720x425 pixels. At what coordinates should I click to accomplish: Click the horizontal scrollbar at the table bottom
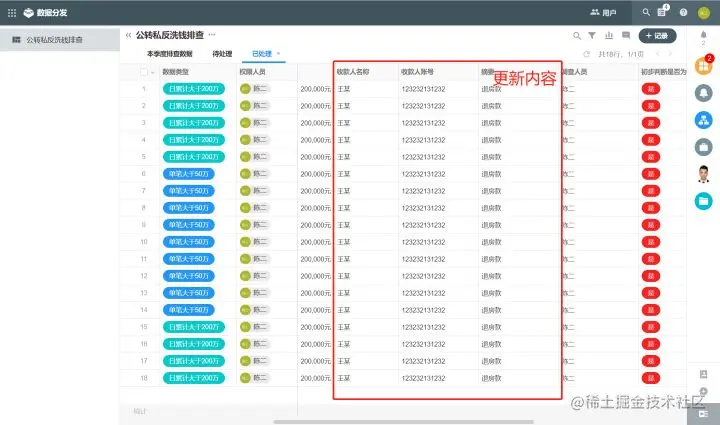(x=404, y=422)
